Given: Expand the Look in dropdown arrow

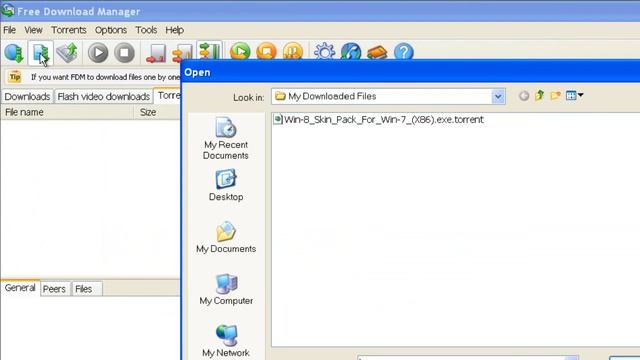Looking at the screenshot, I should (498, 96).
